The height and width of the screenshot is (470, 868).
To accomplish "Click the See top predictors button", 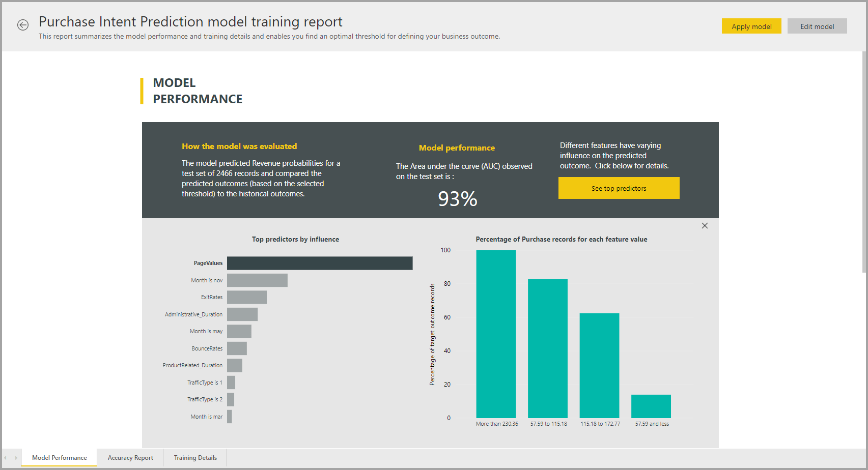I will coord(619,188).
